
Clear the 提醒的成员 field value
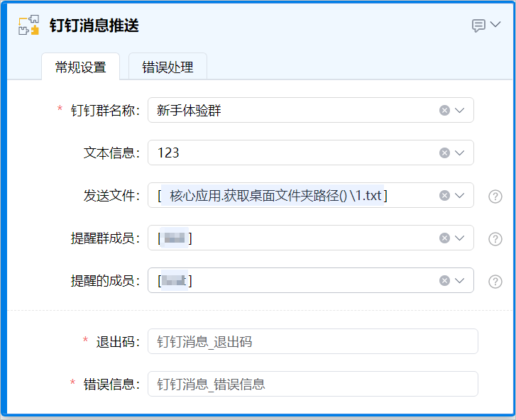[444, 280]
